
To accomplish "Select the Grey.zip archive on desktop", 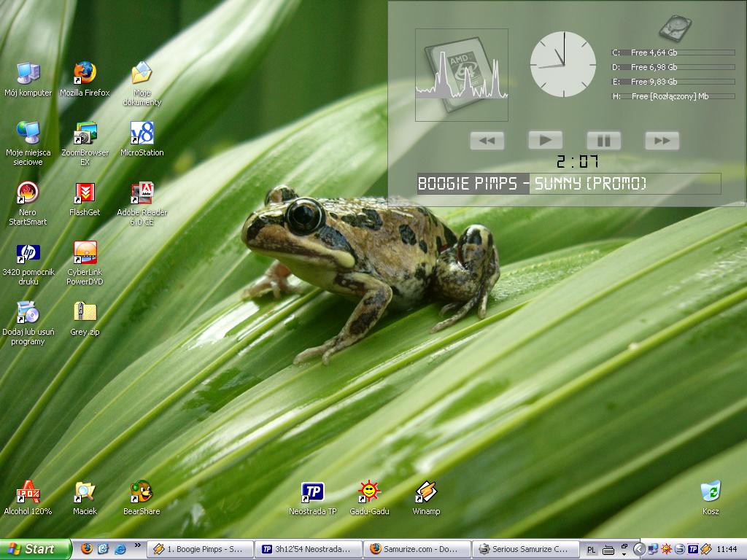I will point(85,313).
